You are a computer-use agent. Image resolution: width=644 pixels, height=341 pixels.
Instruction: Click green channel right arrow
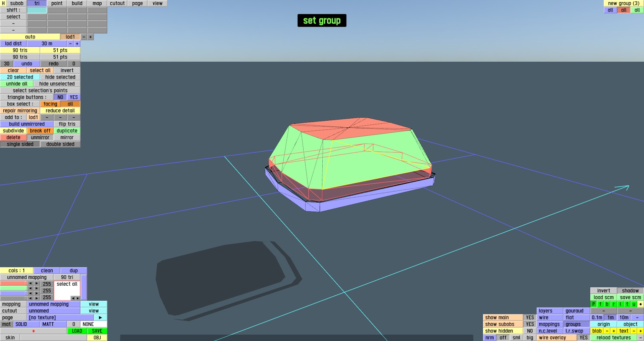pyautogui.click(x=37, y=288)
